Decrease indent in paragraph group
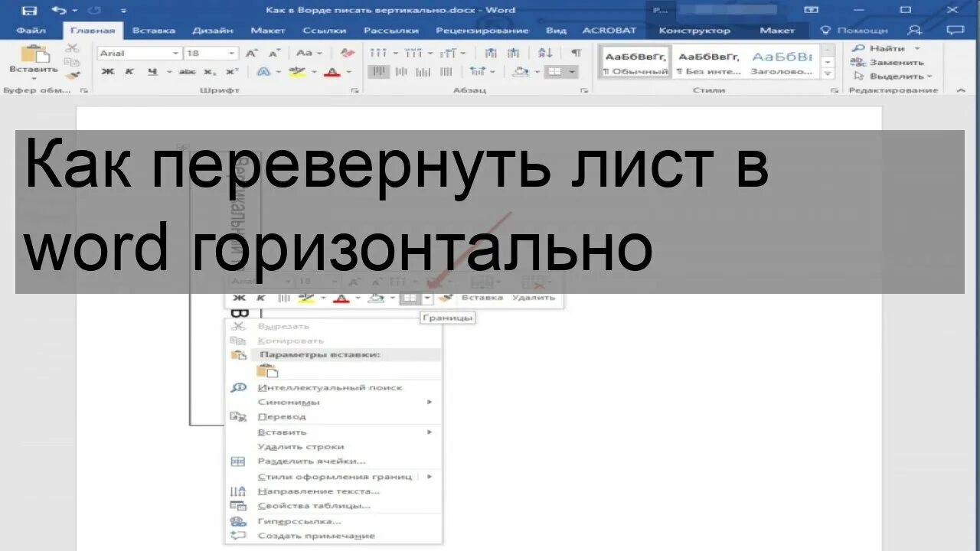Image resolution: width=980 pixels, height=551 pixels. pyautogui.click(x=491, y=53)
